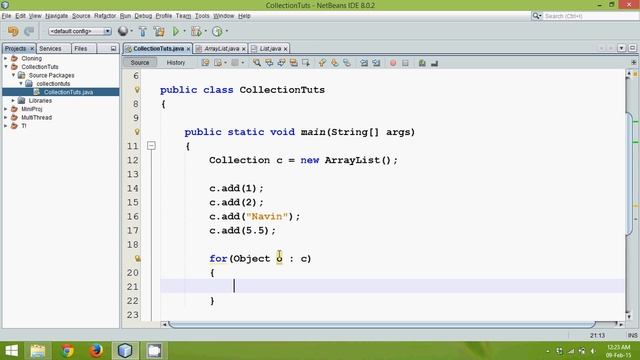This screenshot has width=640, height=360.
Task: Switch to List.java editor tab
Action: click(270, 49)
